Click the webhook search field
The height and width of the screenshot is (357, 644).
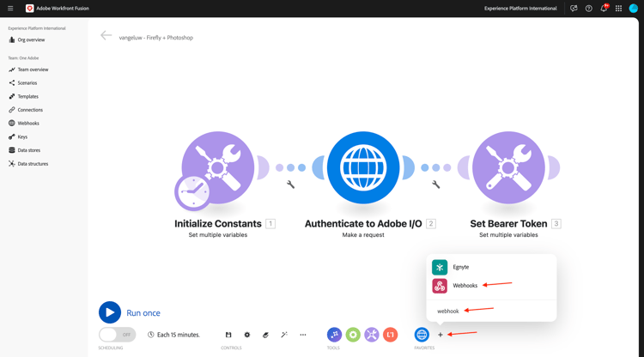(491, 311)
